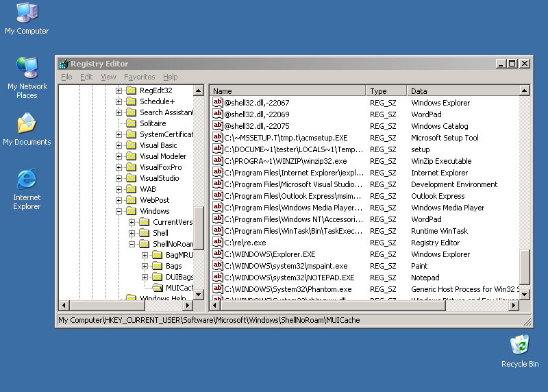Select the Visual Basic folder icon
548x392 pixels.
[131, 145]
